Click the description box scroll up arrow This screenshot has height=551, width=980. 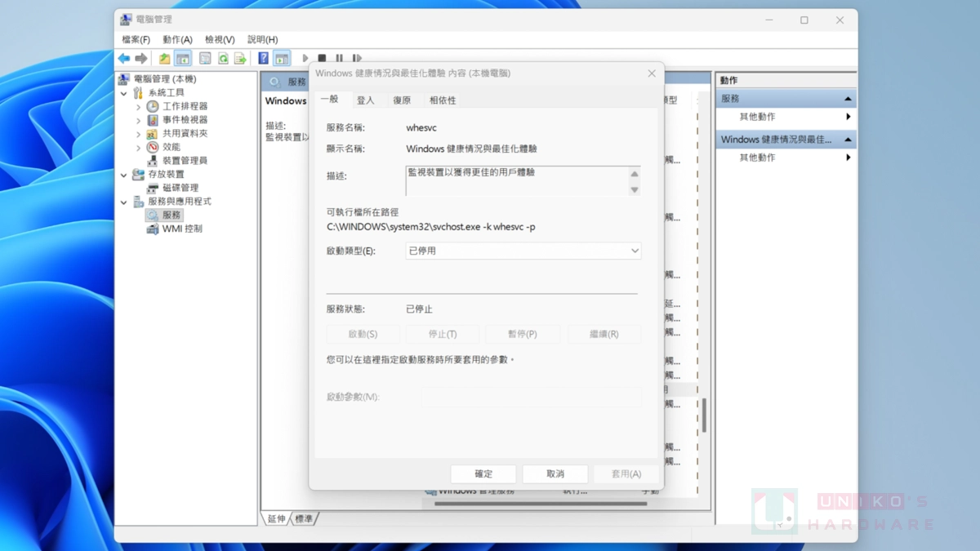click(635, 174)
